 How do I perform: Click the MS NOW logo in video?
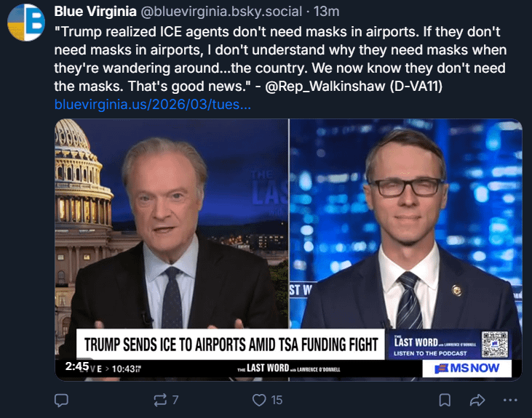467,369
